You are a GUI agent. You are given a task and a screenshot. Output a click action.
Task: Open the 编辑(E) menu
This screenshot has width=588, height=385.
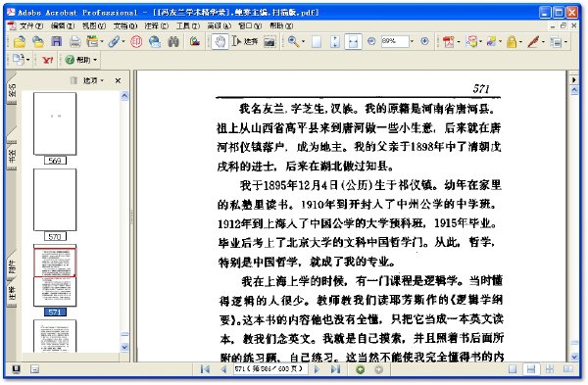click(63, 25)
